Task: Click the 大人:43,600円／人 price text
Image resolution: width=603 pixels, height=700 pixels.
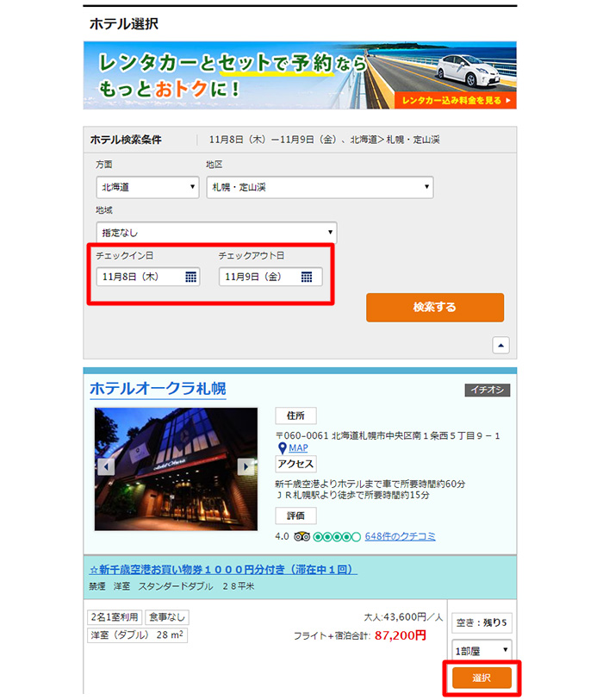Action: coord(403,617)
